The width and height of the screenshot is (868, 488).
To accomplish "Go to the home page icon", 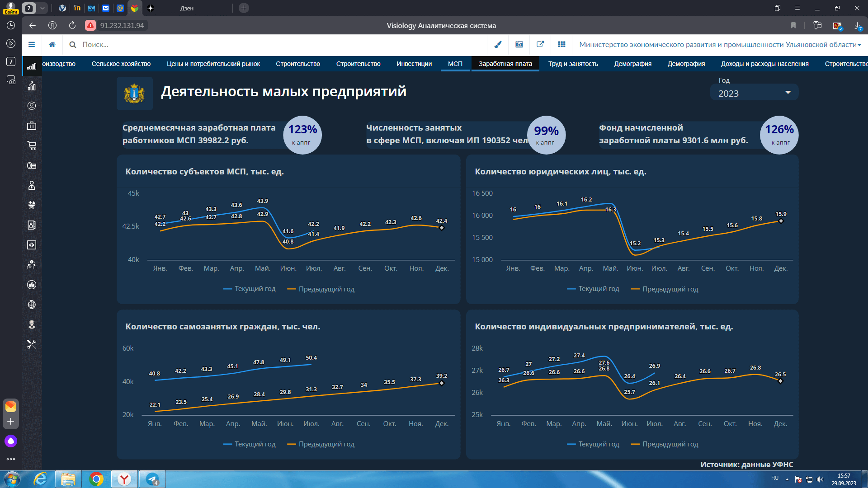I will 52,44.
